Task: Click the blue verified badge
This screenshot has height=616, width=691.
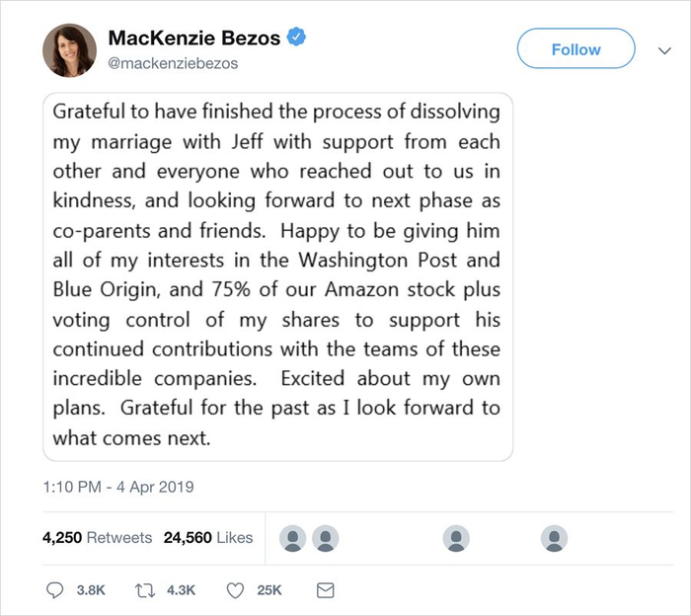Action: pyautogui.click(x=296, y=38)
